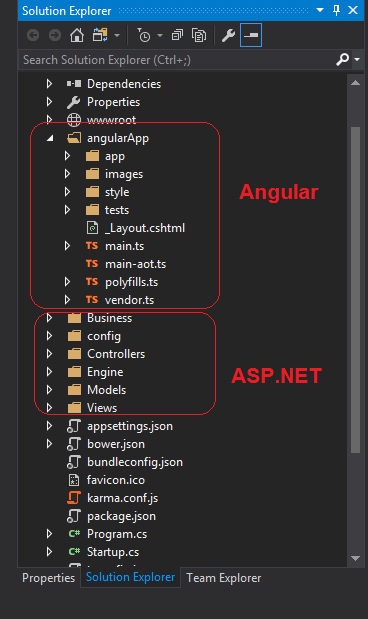Image resolution: width=368 pixels, height=619 pixels.
Task: Select the Controllers folder label
Action: pyautogui.click(x=116, y=354)
